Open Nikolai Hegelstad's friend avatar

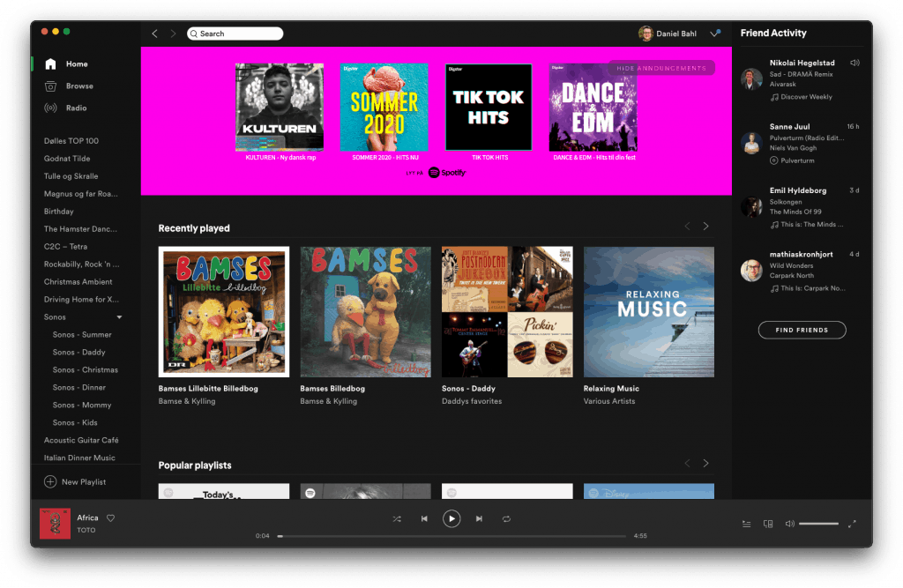click(751, 78)
